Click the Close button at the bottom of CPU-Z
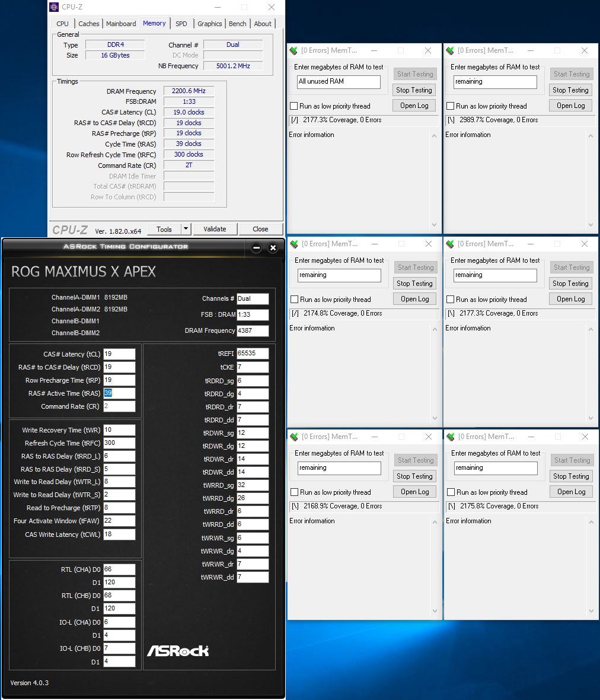 [260, 229]
